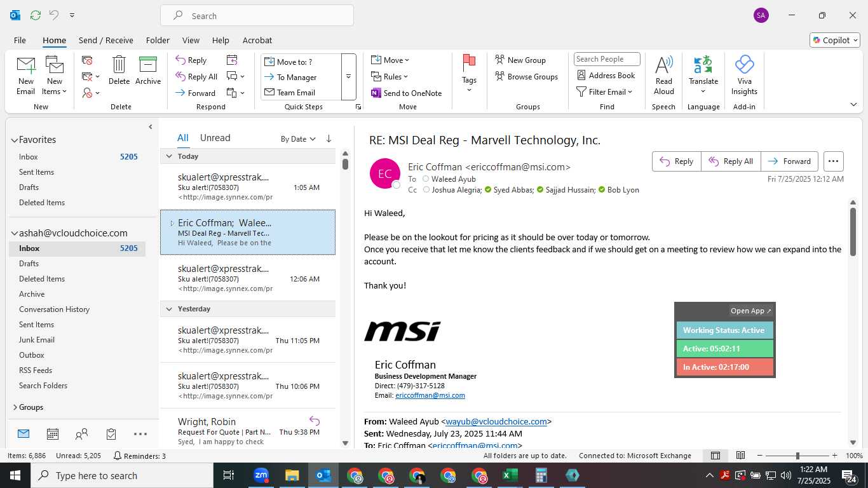This screenshot has width=868, height=488.
Task: Show All messages filter
Action: click(183, 138)
